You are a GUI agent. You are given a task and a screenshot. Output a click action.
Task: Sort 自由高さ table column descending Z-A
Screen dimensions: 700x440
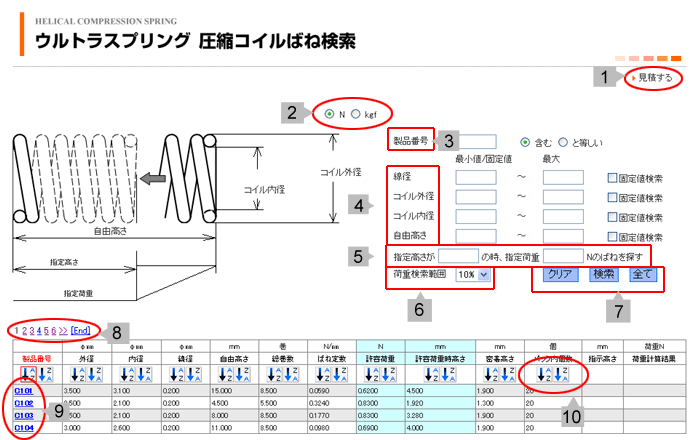point(243,374)
